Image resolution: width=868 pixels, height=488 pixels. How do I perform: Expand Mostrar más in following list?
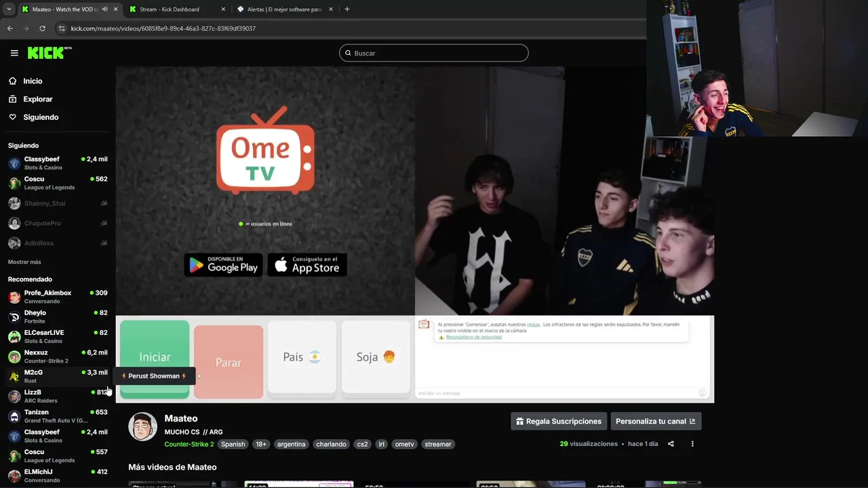[x=24, y=262]
